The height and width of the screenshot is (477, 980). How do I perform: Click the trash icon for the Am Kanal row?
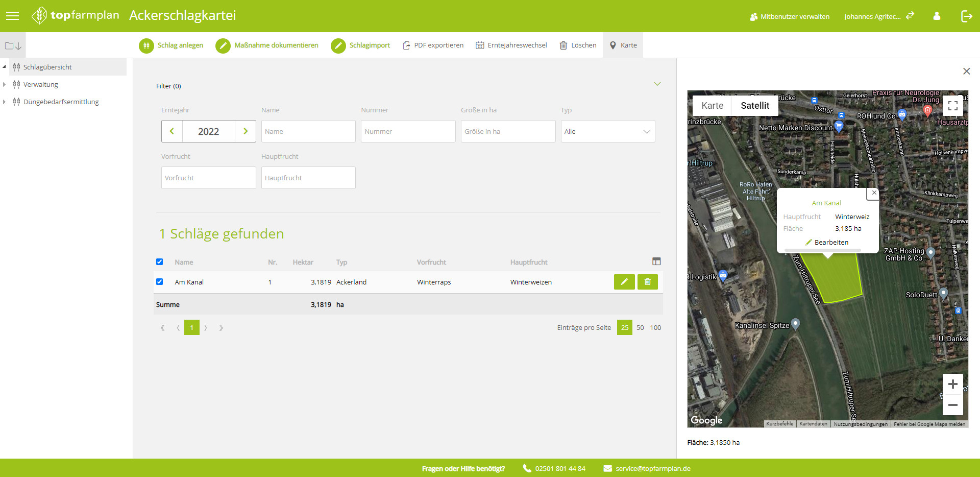647,282
